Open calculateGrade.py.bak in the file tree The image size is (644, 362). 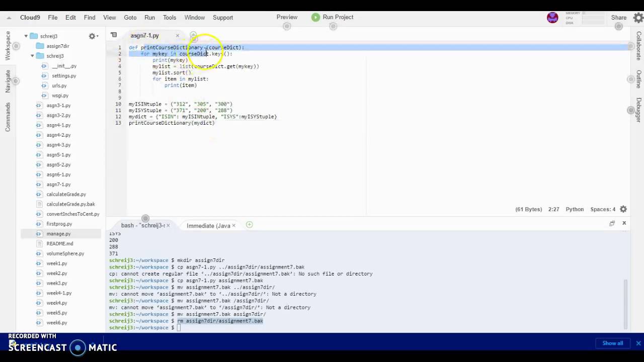(70, 204)
